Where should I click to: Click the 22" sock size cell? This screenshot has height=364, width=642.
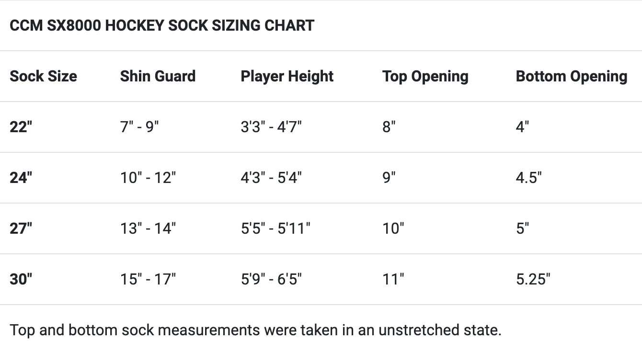point(21,127)
